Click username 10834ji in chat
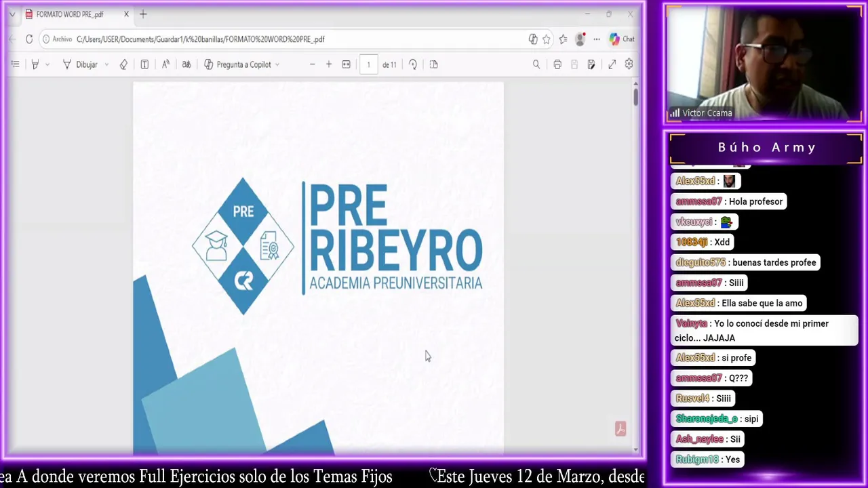This screenshot has height=488, width=868. pyautogui.click(x=692, y=242)
